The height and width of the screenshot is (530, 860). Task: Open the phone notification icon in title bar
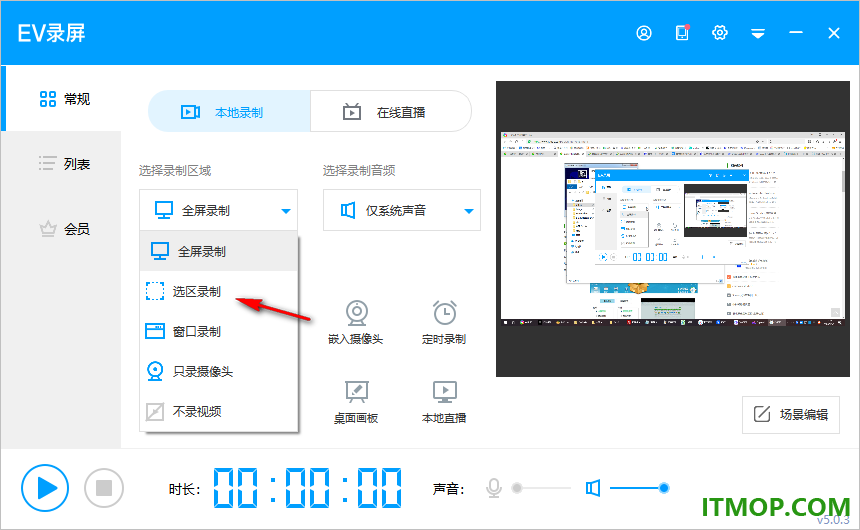(682, 33)
